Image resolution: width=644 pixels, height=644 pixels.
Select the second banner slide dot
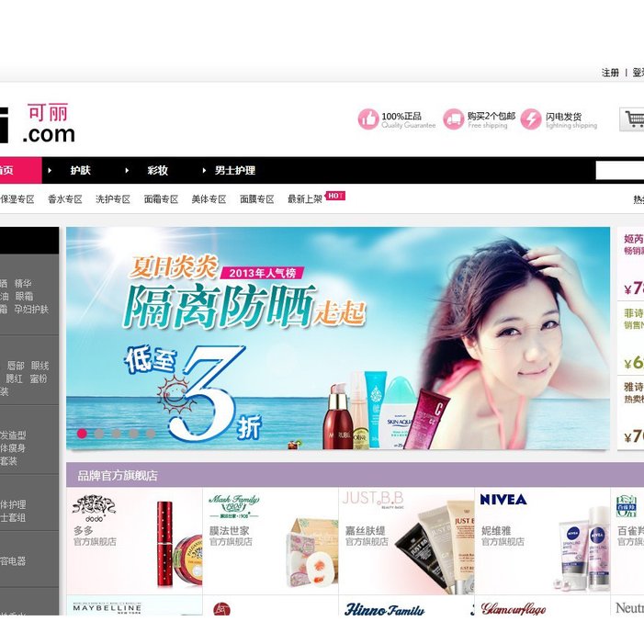tap(99, 434)
